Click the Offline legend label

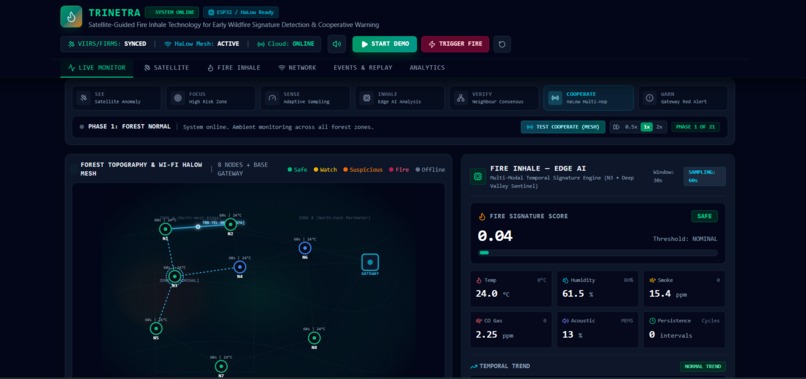point(433,170)
